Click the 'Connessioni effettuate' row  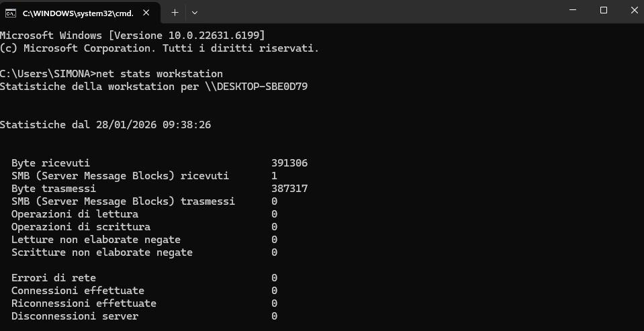pyautogui.click(x=144, y=291)
